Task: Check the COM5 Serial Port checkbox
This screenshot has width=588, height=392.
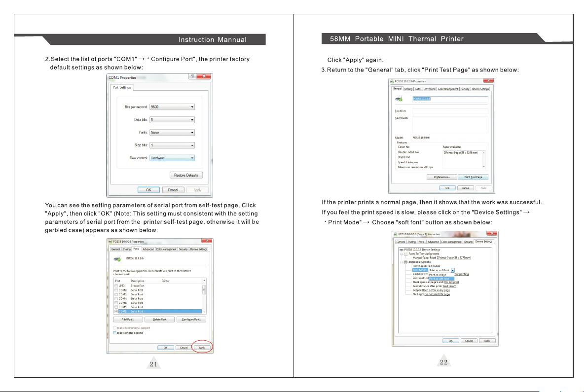Action: 116,307
